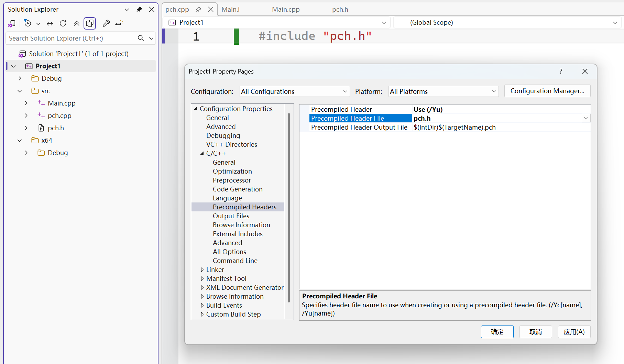Select the Preprocessor property page
The image size is (624, 364).
pyautogui.click(x=232, y=180)
